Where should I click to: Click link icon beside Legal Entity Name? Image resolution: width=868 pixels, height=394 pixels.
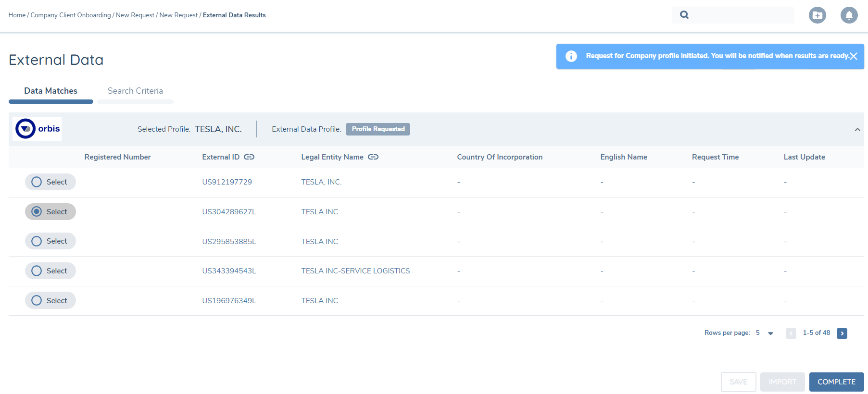[373, 157]
